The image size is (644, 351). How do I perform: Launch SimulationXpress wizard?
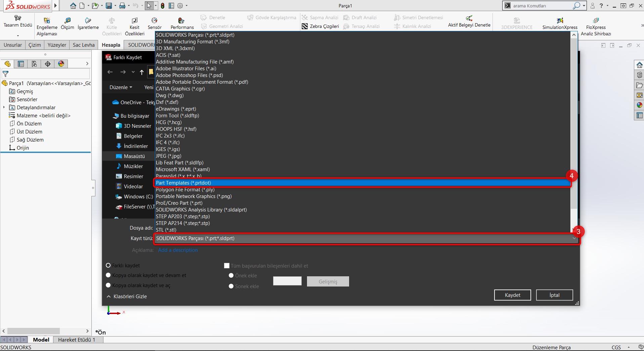click(x=560, y=24)
